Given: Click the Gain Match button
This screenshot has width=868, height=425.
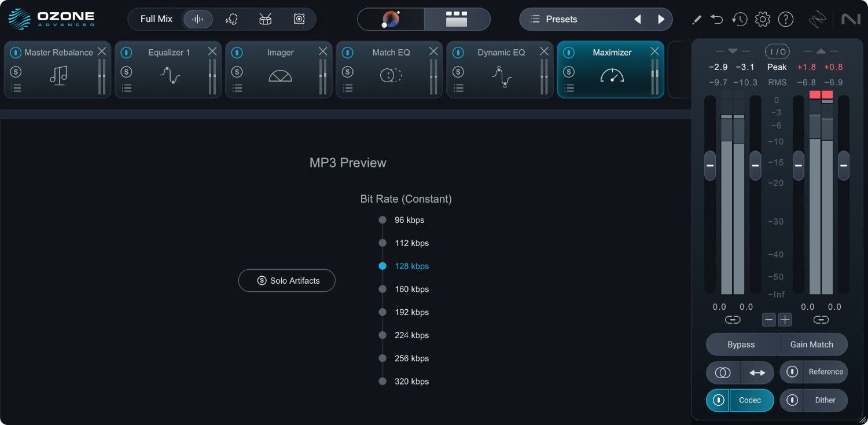Looking at the screenshot, I should [812, 344].
